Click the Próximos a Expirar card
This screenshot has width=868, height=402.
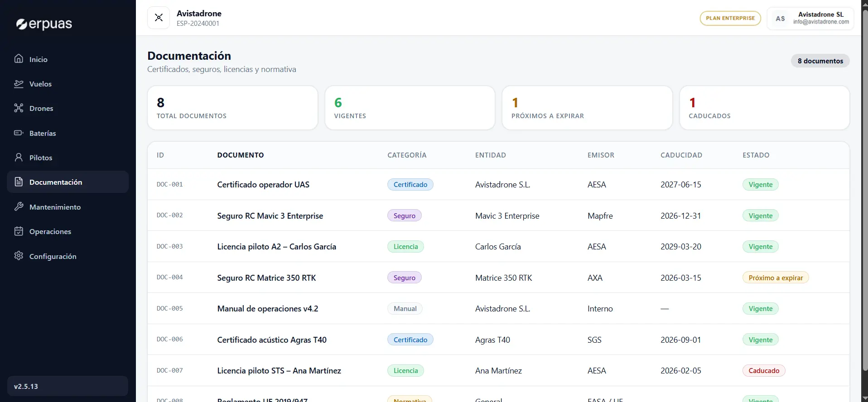coord(587,108)
